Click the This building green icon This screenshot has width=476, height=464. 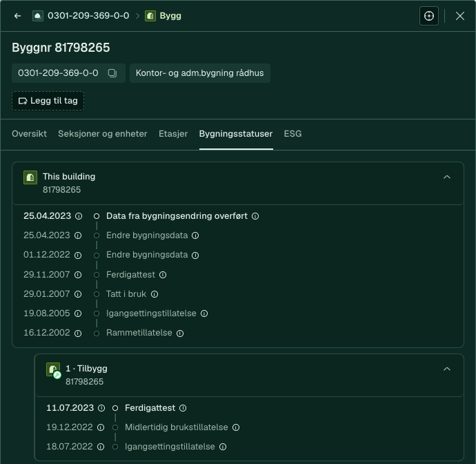(x=30, y=177)
